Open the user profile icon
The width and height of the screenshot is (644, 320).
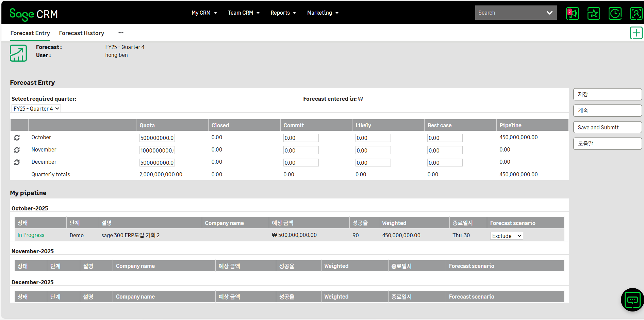coord(636,14)
